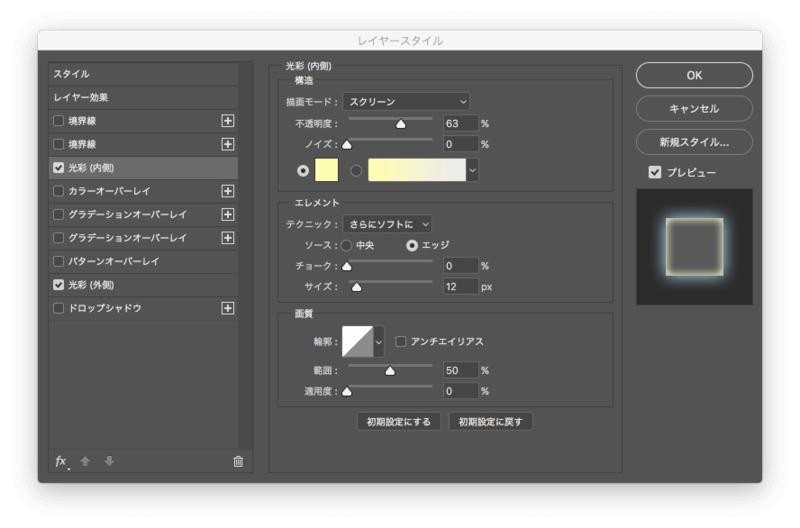Click the 初期設定に戻す button
The width and height of the screenshot is (800, 528).
491,422
